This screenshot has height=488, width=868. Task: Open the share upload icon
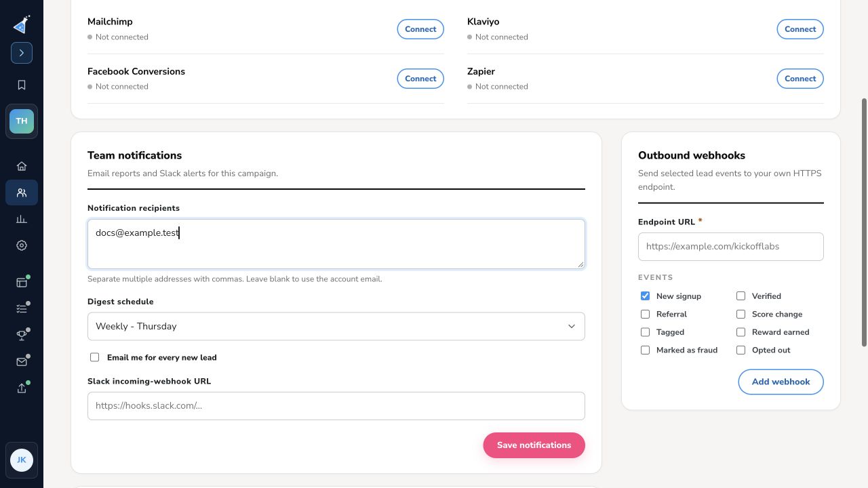(22, 388)
